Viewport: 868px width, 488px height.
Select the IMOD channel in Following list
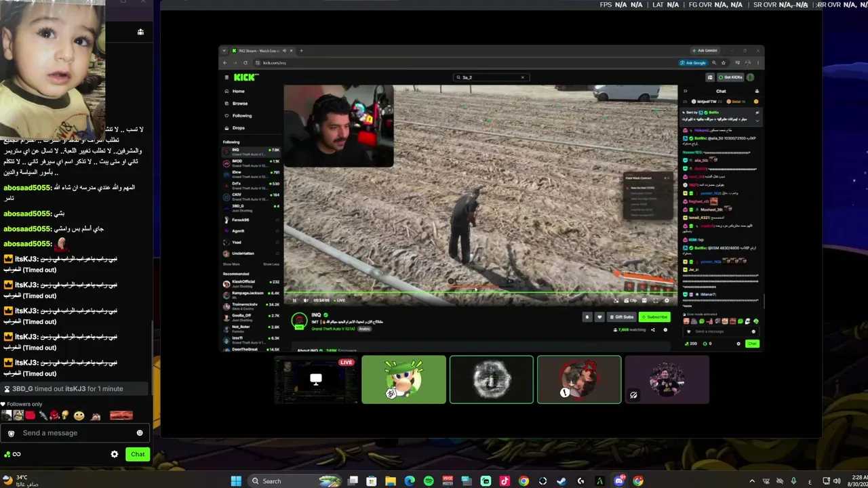[x=251, y=163]
